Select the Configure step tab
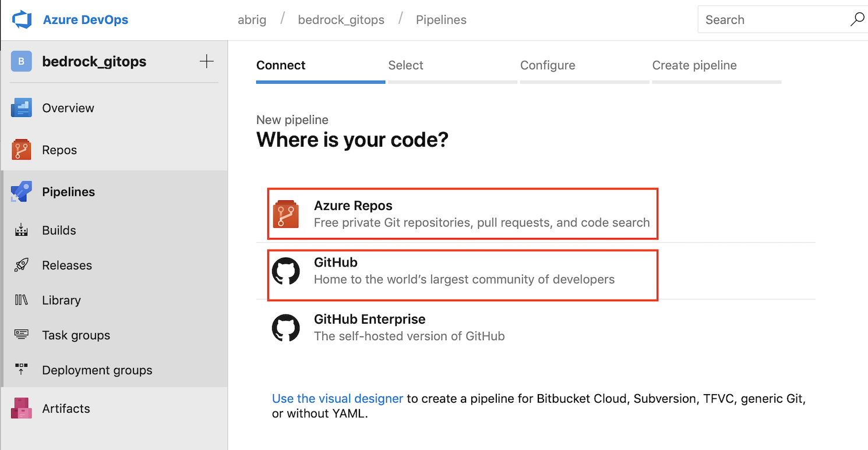This screenshot has width=868, height=450. pyautogui.click(x=584, y=71)
